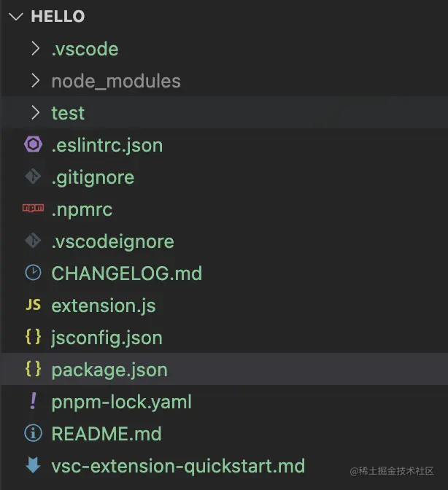Click the ESLint icon beside .eslintrc.json
This screenshot has width=448, height=490.
coord(33,145)
